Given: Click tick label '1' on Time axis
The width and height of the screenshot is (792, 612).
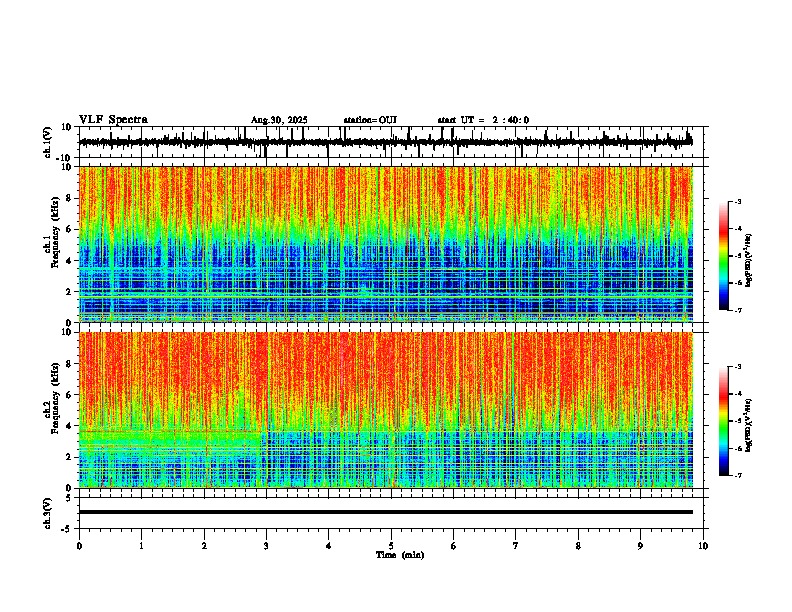Looking at the screenshot, I should click(x=141, y=546).
